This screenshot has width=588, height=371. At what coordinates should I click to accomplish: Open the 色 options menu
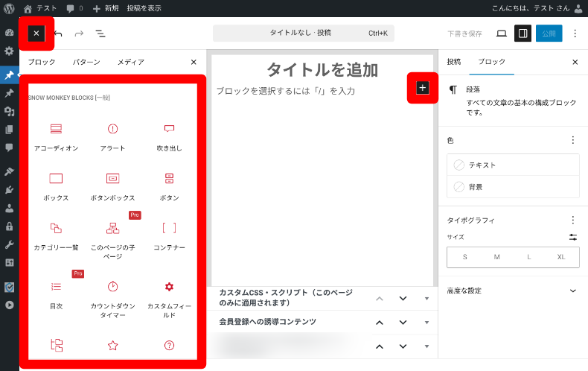coord(572,140)
